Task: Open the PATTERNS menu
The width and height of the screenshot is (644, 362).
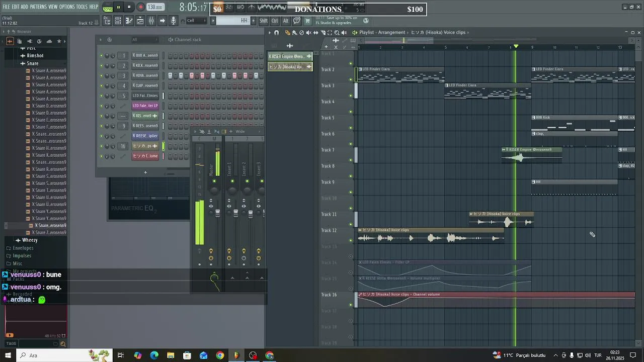Action: coord(38,7)
